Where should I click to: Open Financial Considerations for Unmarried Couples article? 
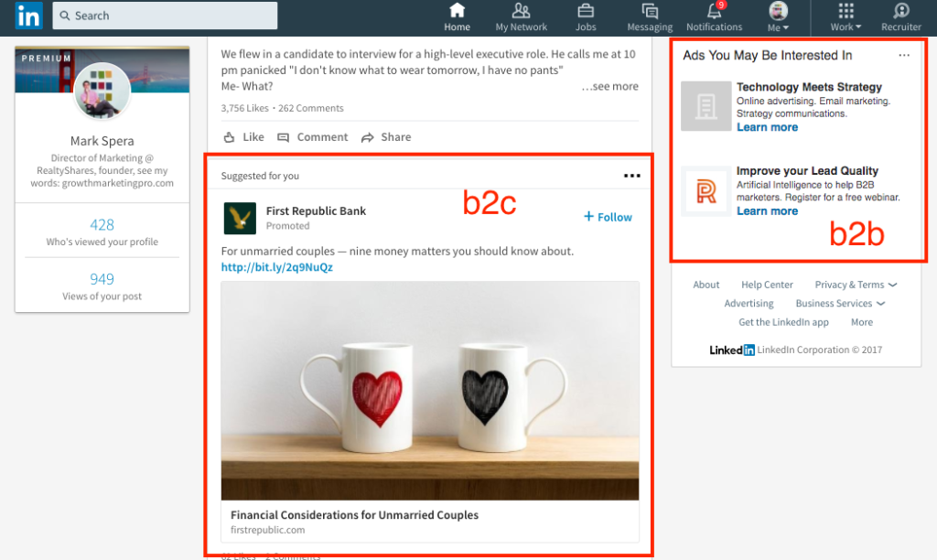(354, 514)
